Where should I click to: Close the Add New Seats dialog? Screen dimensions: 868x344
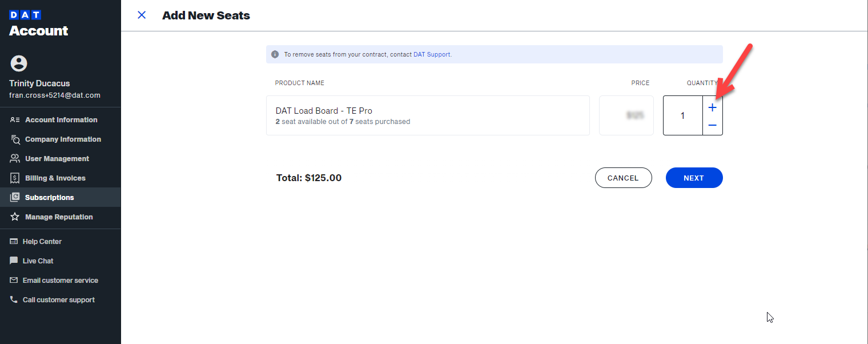coord(142,15)
